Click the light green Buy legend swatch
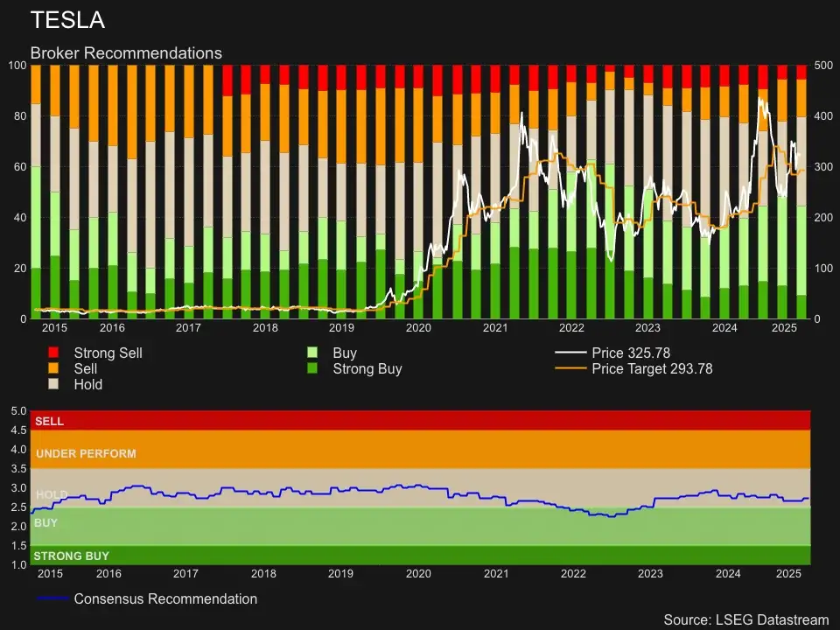This screenshot has height=630, width=840. [311, 353]
